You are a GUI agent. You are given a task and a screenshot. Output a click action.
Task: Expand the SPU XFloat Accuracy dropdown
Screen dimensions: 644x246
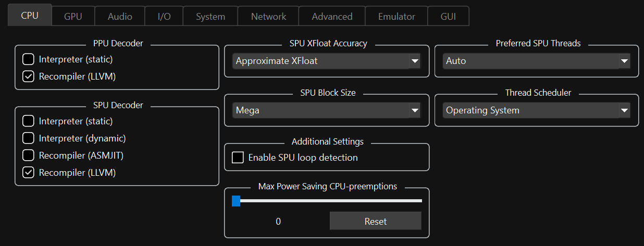click(327, 61)
